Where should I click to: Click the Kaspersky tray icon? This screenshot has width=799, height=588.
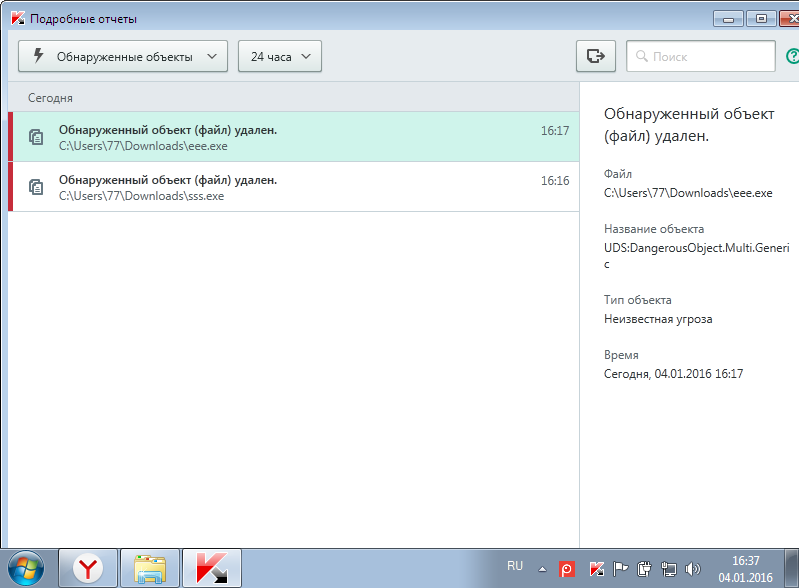(596, 569)
